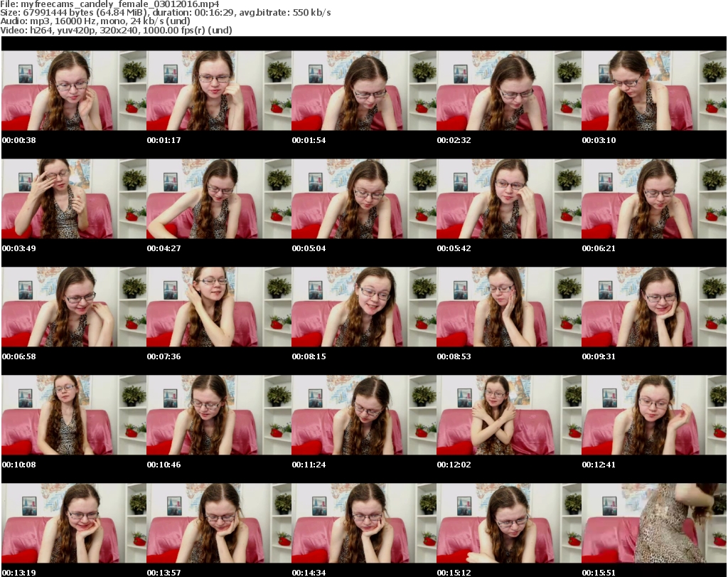Click the timestamp label '00:03:10'
The image size is (728, 577).
point(599,140)
